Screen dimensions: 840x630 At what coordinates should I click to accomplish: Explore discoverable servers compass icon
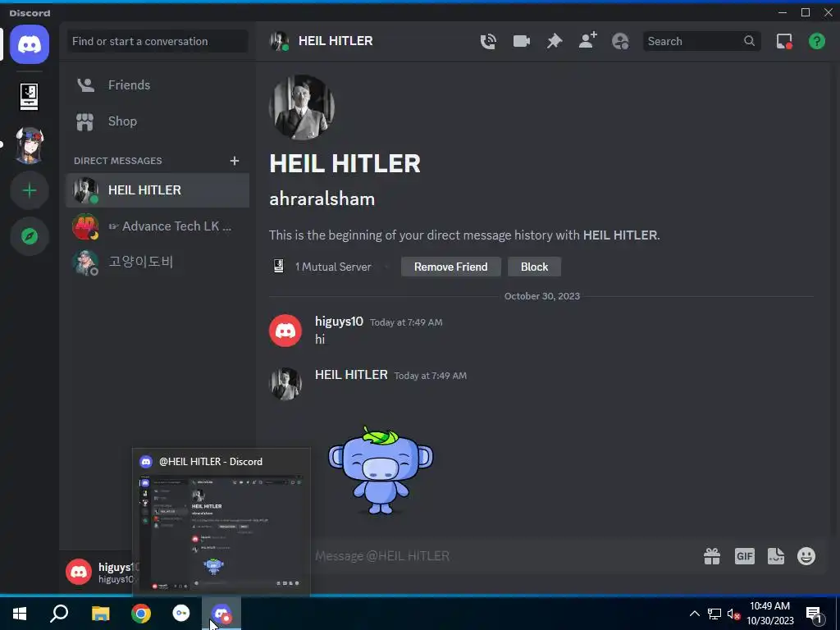(30, 236)
